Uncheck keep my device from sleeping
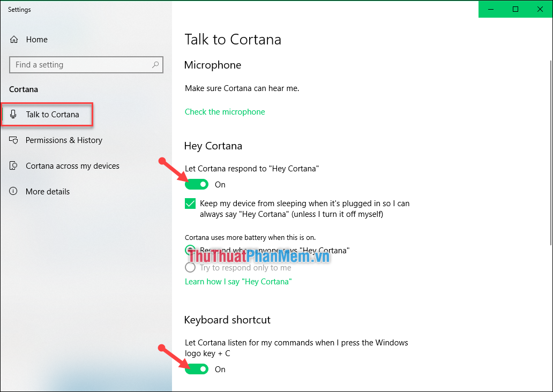The image size is (553, 392). [x=190, y=203]
